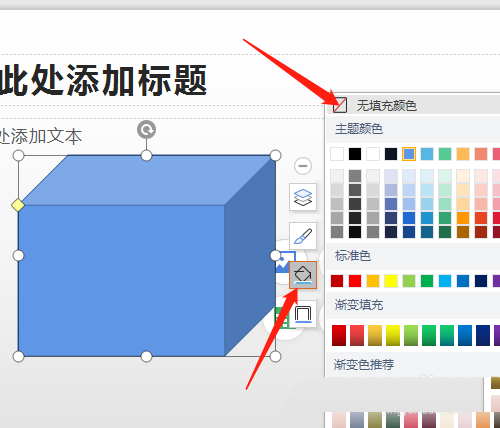
Task: Click the rotation handle above the cube
Action: point(146,130)
